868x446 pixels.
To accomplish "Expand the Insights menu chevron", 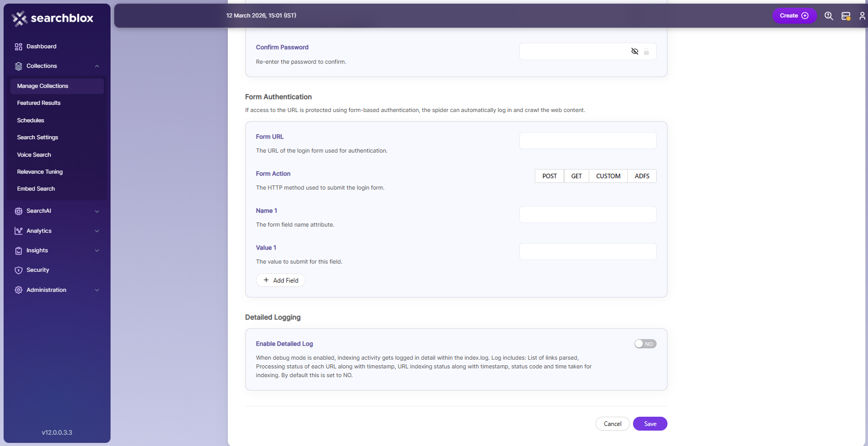I will point(97,251).
